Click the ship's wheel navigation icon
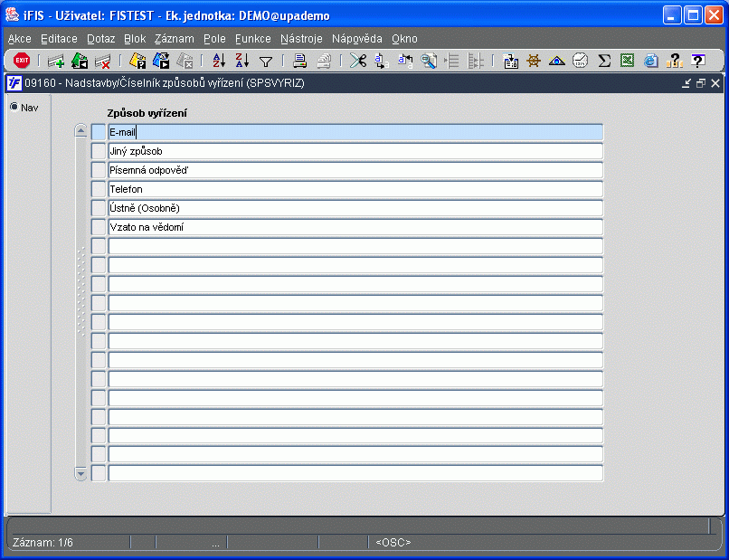Viewport: 729px width, 560px height. click(x=534, y=61)
